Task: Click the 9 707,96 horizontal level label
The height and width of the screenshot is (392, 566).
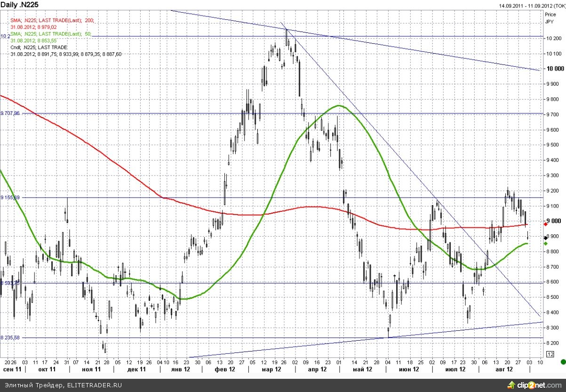Action: [10, 113]
